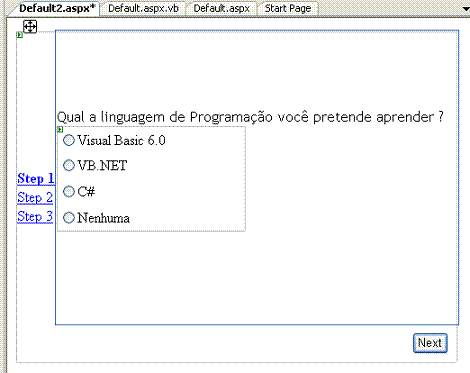The width and height of the screenshot is (470, 373).
Task: Switch to the Default2.aspx tab
Action: tap(57, 8)
